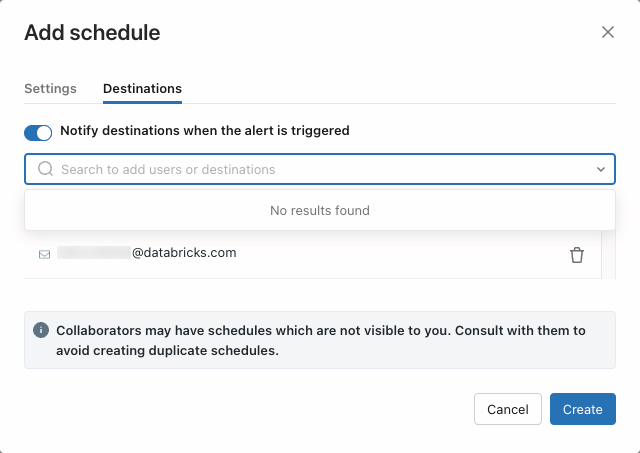Select the @databricks.com email address text
640x453 pixels.
[184, 253]
